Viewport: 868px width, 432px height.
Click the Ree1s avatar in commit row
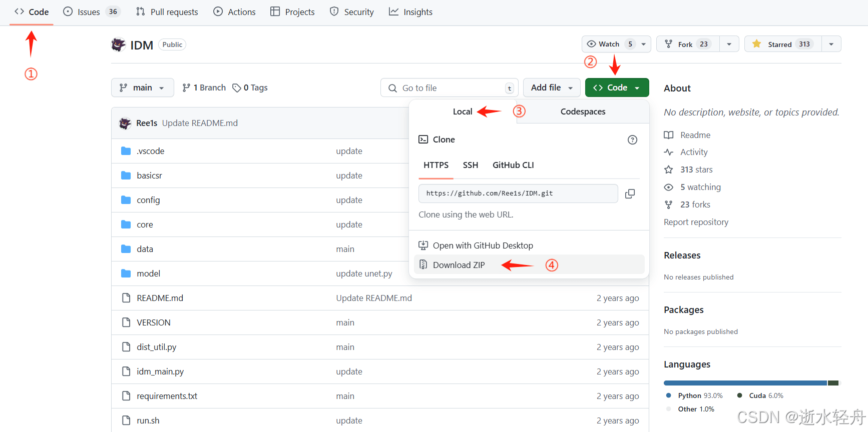(125, 123)
